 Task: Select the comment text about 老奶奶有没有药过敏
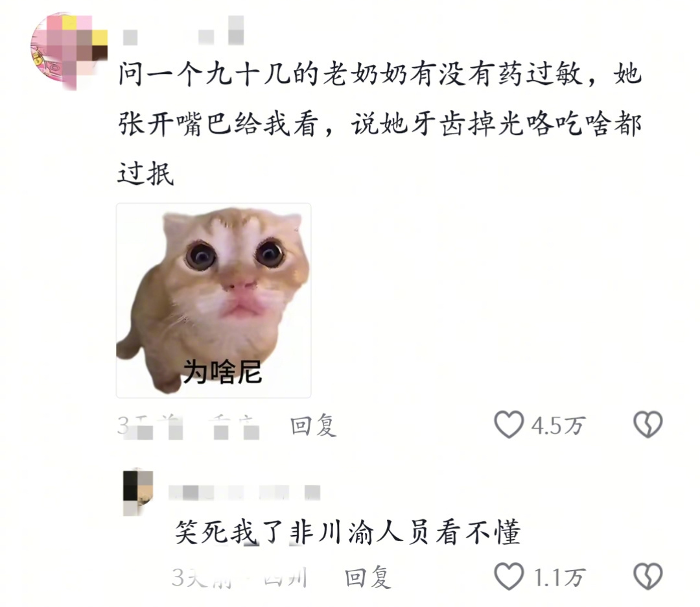[379, 124]
